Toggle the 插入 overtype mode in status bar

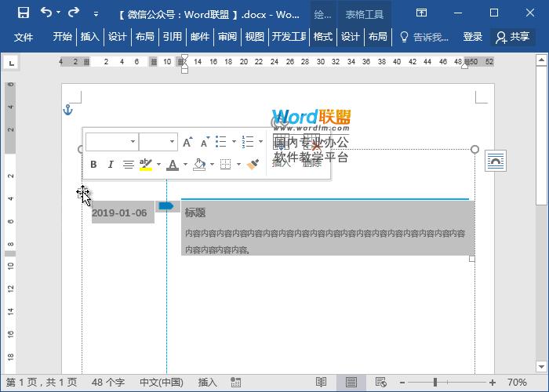(x=208, y=383)
